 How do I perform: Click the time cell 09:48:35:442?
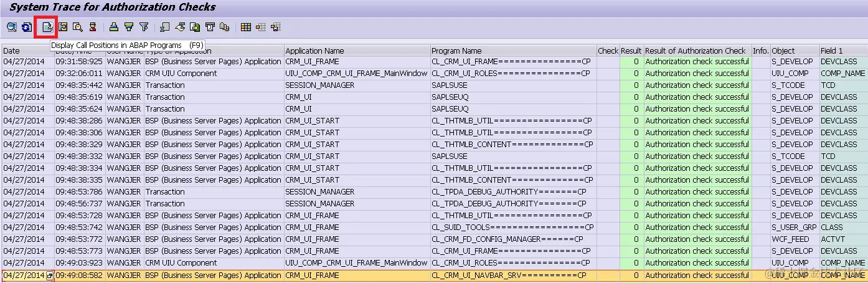(79, 85)
